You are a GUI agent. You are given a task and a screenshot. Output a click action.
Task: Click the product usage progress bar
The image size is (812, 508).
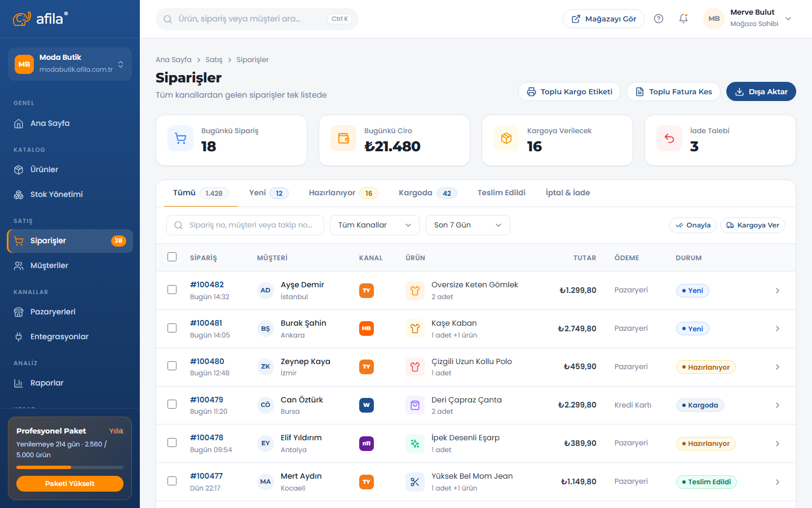pyautogui.click(x=70, y=467)
